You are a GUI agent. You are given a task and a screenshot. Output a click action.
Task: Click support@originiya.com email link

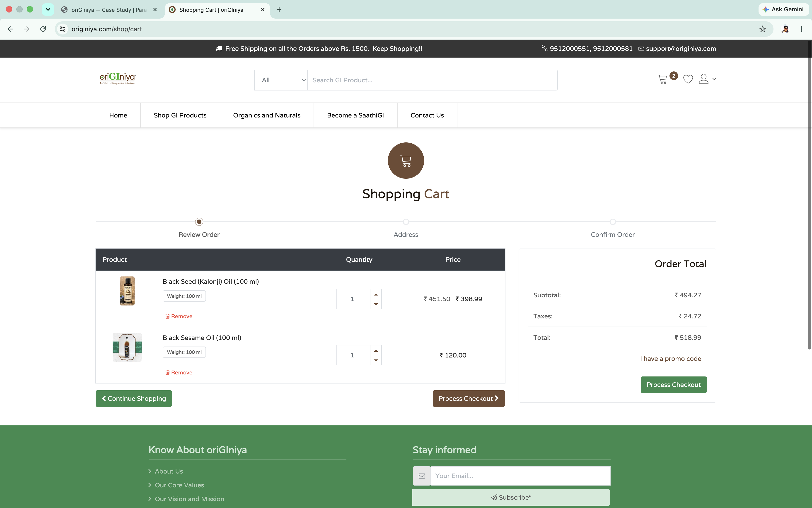coord(681,48)
